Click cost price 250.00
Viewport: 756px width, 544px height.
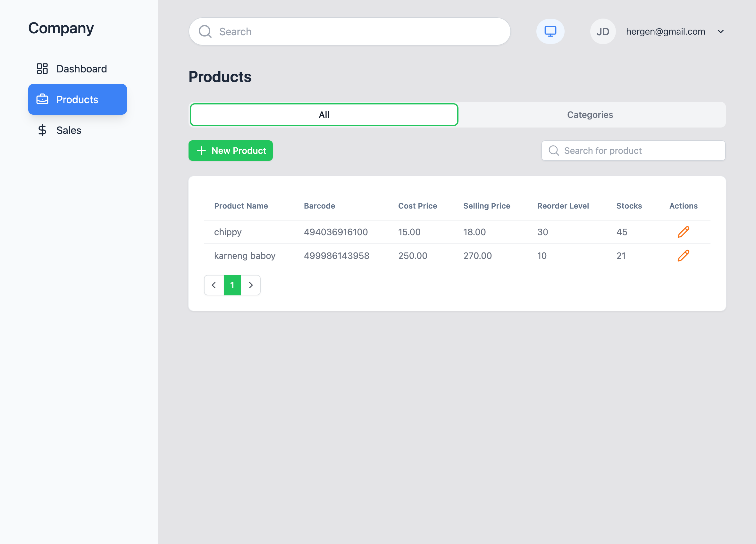(x=412, y=256)
